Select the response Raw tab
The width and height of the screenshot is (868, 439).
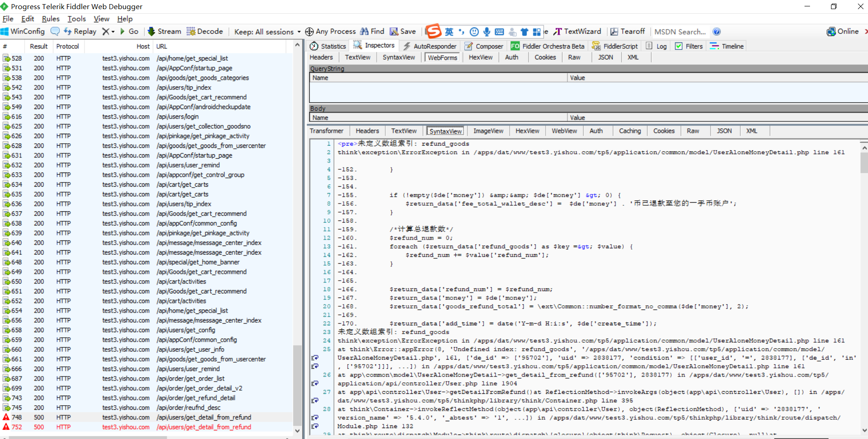point(693,131)
